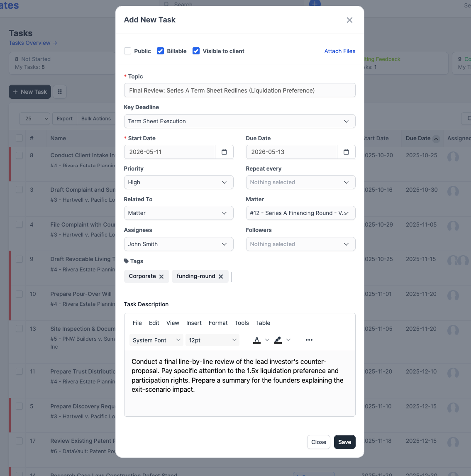Open the editor Insert menu
Image resolution: width=471 pixels, height=476 pixels.
tap(194, 323)
